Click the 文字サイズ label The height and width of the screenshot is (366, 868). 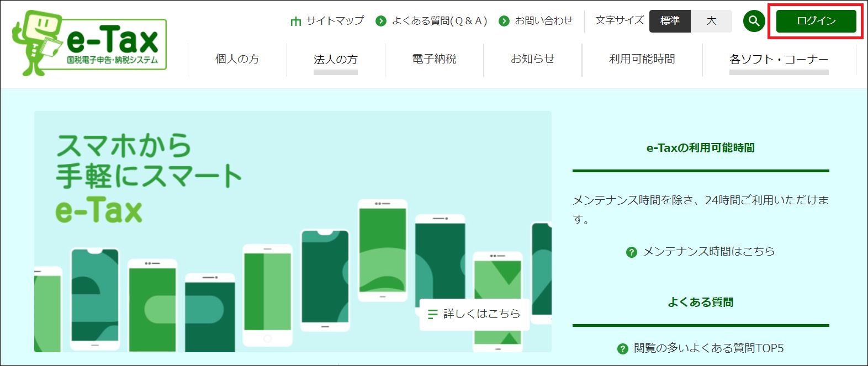(x=620, y=21)
